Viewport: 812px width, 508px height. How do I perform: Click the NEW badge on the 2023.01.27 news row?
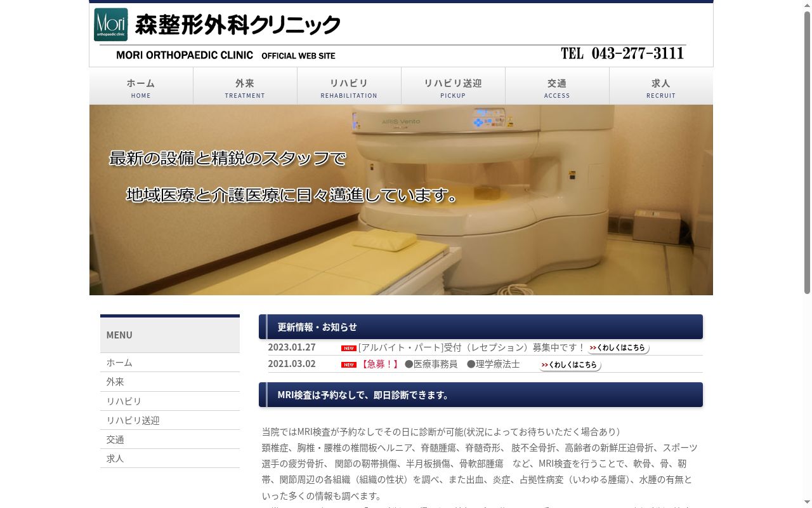pyautogui.click(x=349, y=348)
